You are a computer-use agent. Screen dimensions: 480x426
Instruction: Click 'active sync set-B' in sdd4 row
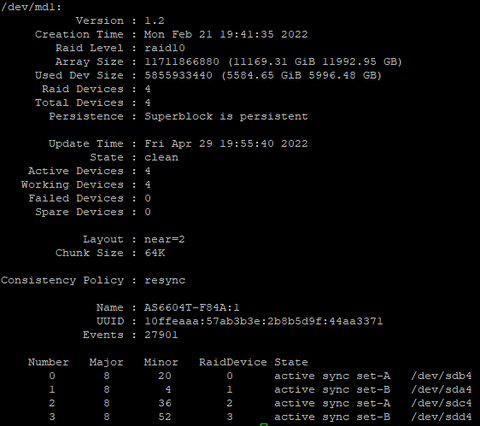332,417
